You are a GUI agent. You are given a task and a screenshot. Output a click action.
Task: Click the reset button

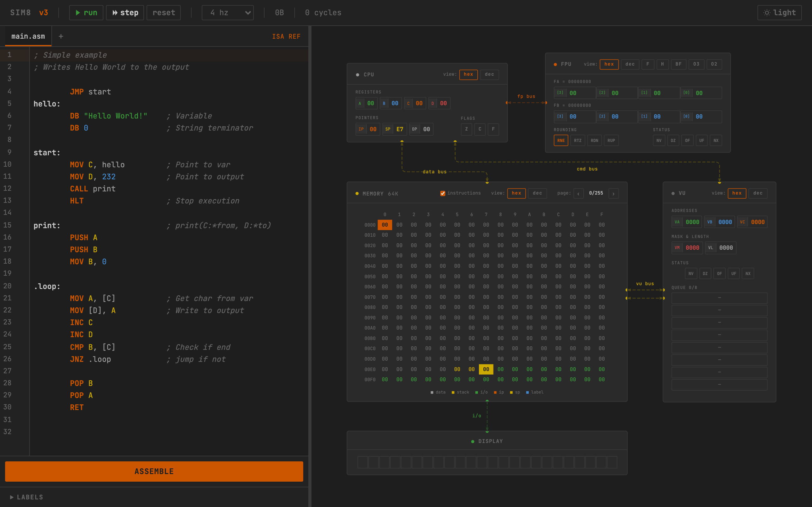click(x=164, y=13)
